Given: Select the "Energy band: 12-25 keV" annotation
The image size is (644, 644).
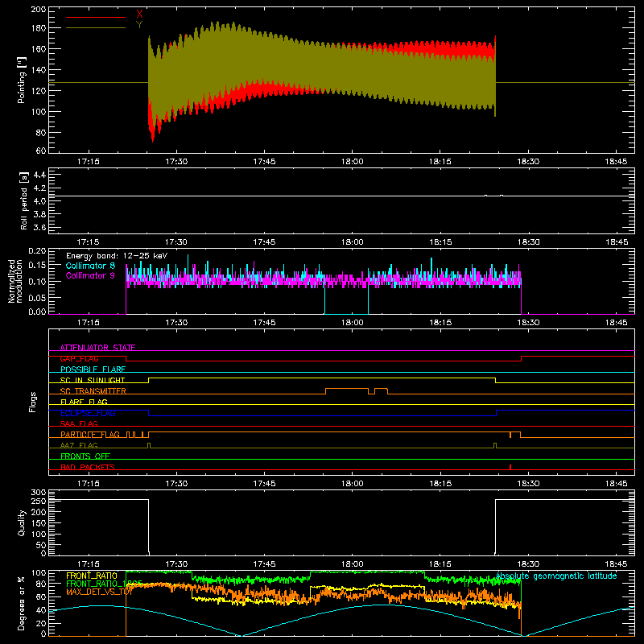Looking at the screenshot, I should coord(117,256).
